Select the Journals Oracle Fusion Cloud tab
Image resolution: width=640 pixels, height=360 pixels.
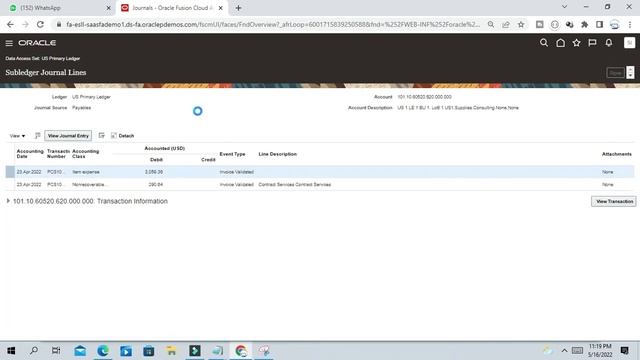tap(171, 8)
